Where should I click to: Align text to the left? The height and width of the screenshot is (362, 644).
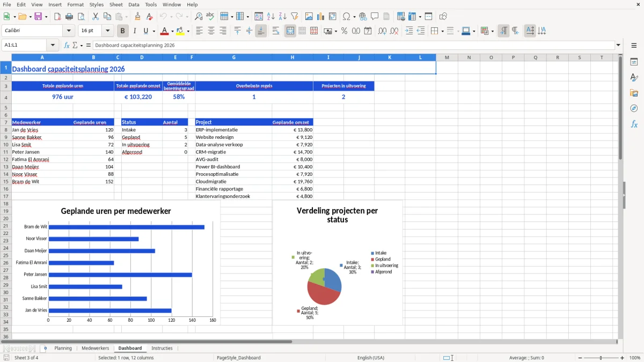click(x=199, y=31)
